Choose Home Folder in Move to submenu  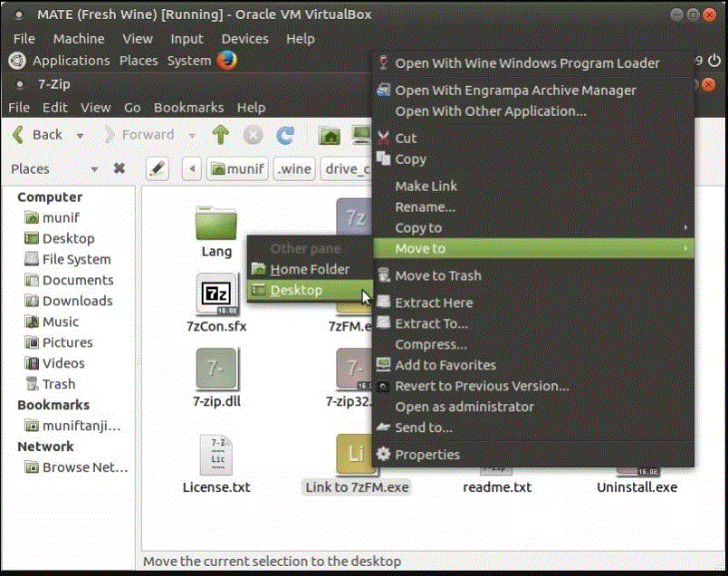coord(311,269)
